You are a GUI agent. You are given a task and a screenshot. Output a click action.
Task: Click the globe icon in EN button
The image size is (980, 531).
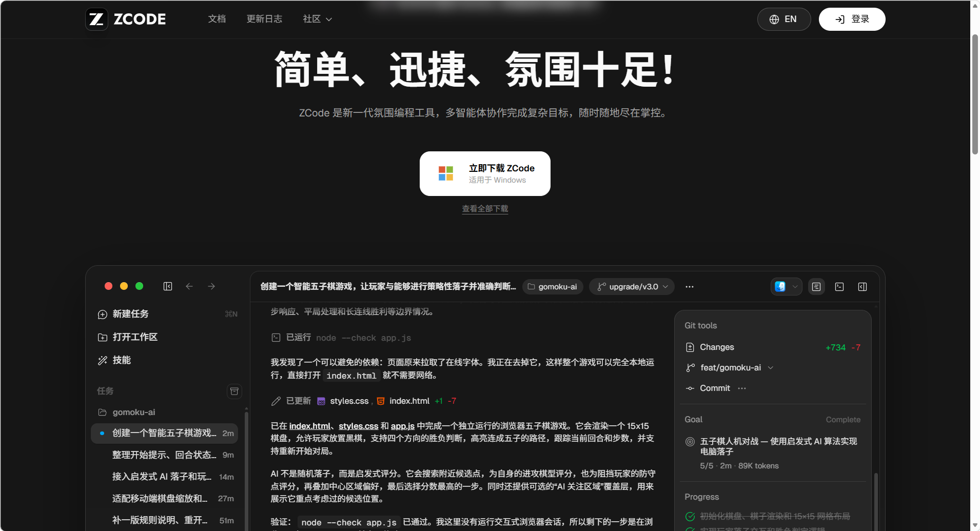pos(774,19)
